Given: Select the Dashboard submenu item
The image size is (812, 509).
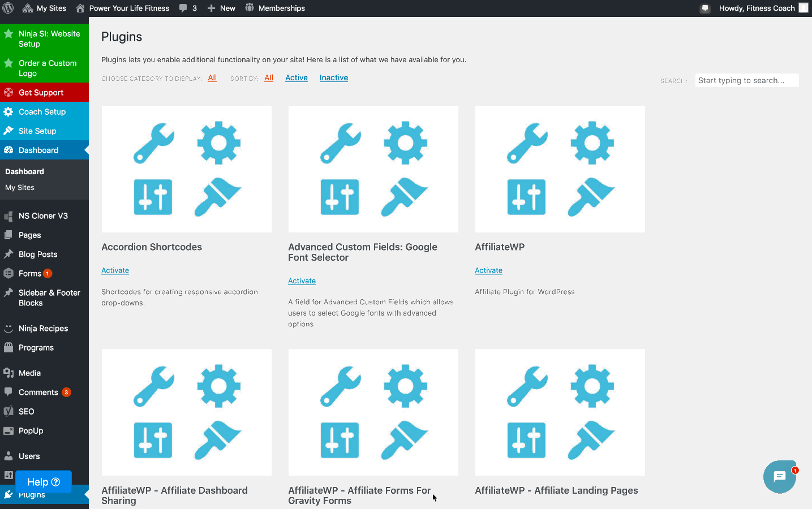Looking at the screenshot, I should [x=24, y=171].
